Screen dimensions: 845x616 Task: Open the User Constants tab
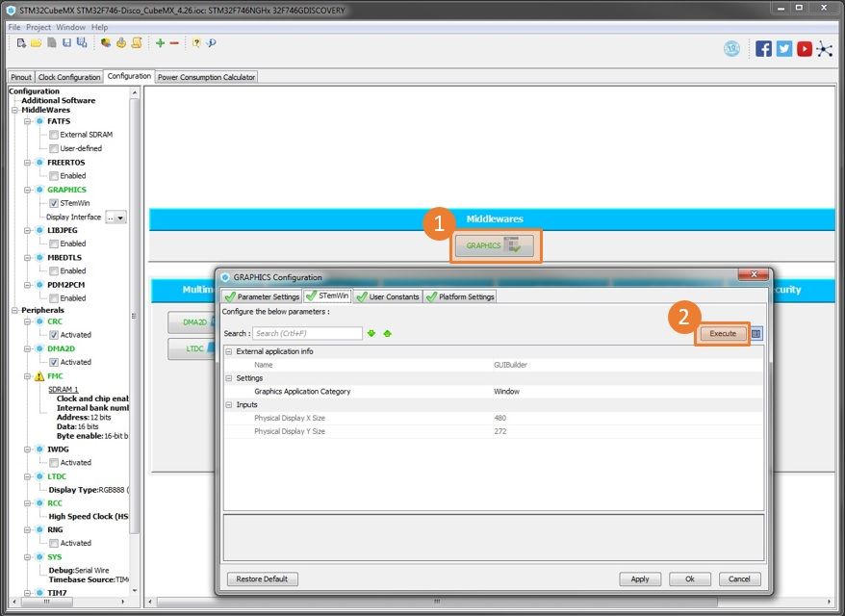click(388, 296)
